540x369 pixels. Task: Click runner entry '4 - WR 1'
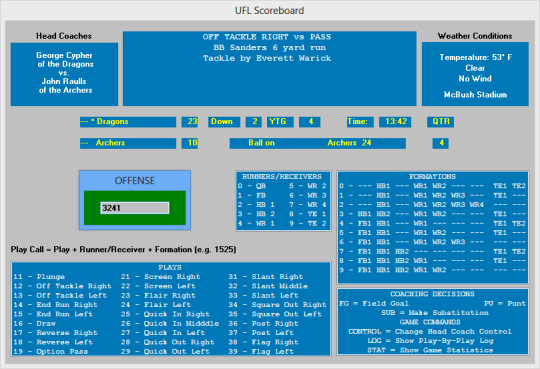point(256,223)
